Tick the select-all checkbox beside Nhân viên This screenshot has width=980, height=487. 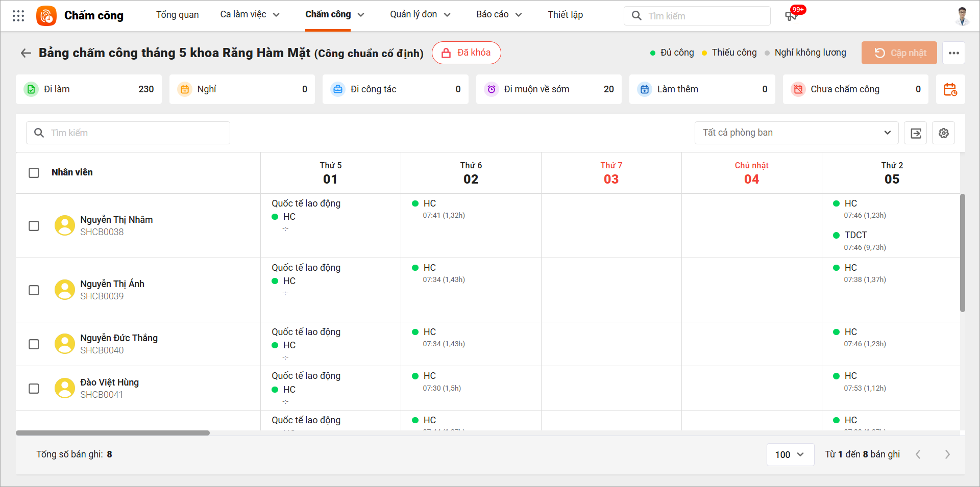[x=34, y=173]
